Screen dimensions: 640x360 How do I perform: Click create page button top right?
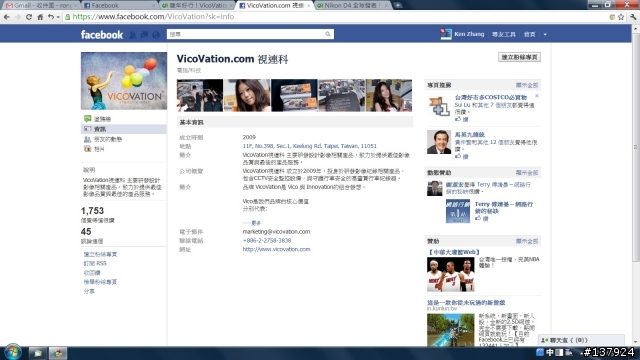click(x=519, y=57)
